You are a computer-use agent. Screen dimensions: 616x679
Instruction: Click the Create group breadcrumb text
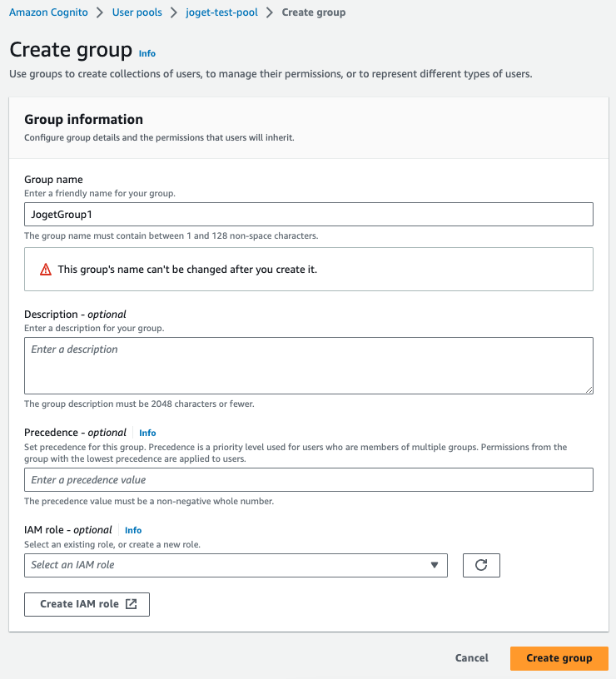click(x=314, y=12)
